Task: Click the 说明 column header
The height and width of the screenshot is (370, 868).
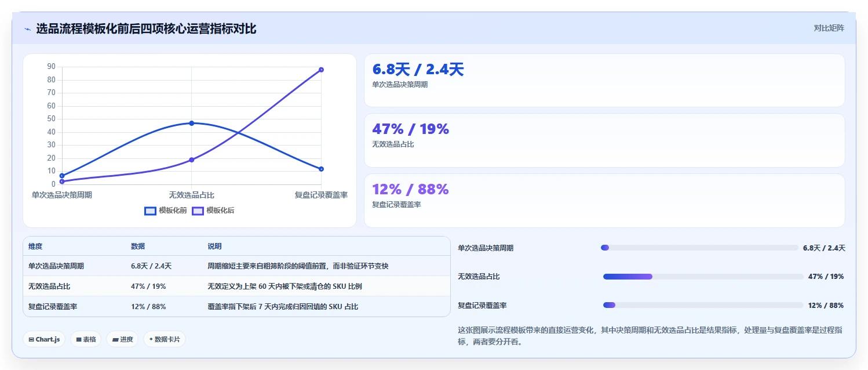Action: [214, 246]
